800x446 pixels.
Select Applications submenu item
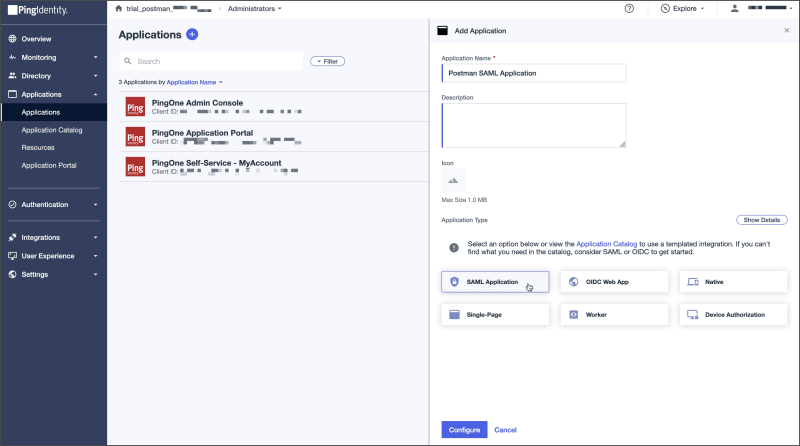tap(41, 112)
